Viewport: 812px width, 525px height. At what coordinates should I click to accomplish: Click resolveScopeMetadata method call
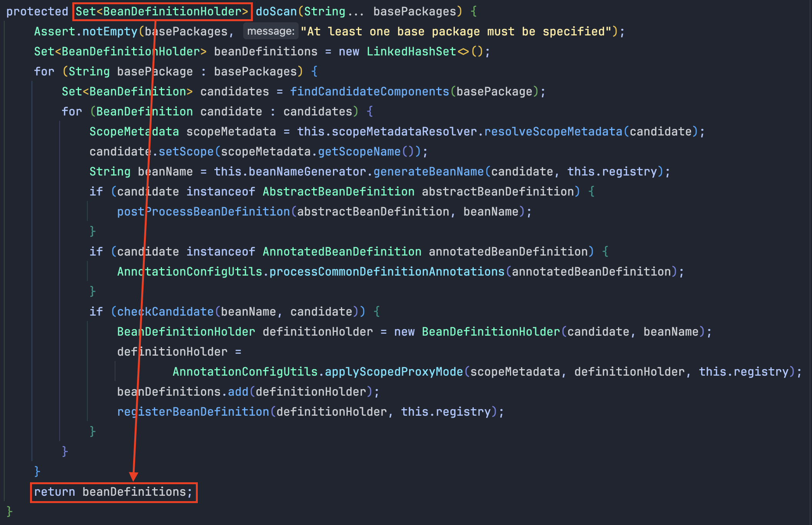coord(553,132)
